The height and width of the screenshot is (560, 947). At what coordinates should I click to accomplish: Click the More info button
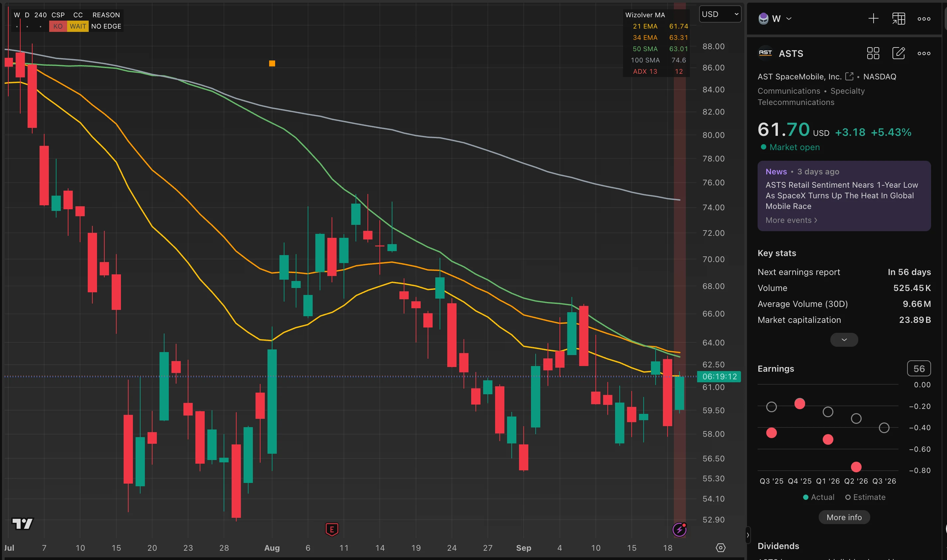point(844,517)
